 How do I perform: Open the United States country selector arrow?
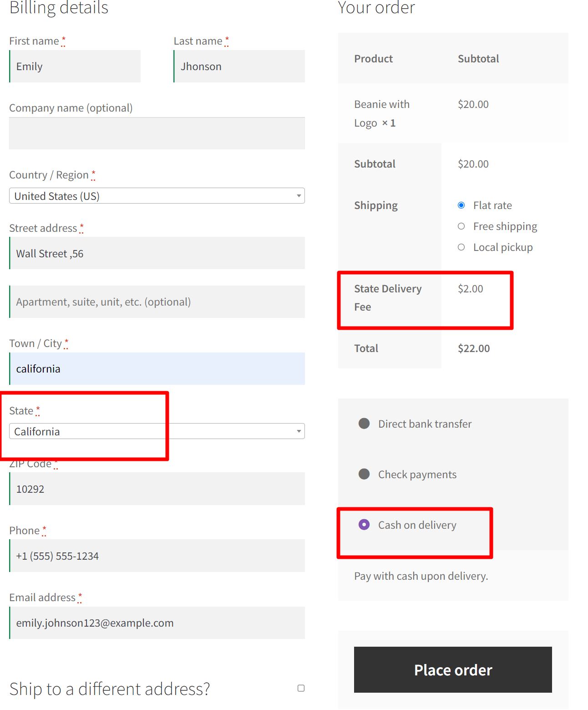coord(299,196)
